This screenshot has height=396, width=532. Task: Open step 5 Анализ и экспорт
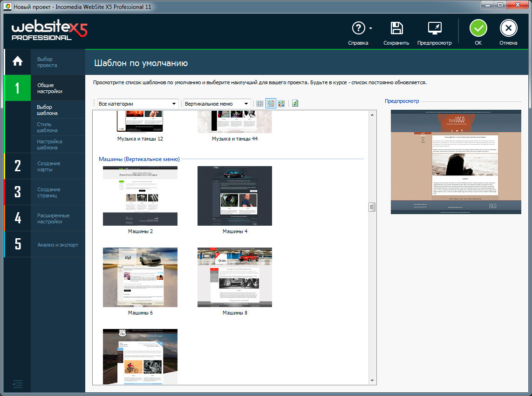point(58,245)
